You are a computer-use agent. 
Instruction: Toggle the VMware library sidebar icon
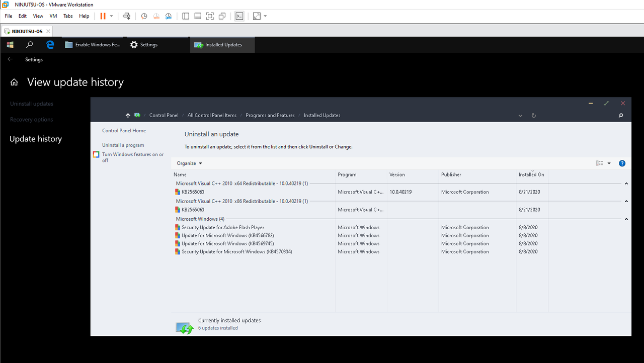point(186,16)
